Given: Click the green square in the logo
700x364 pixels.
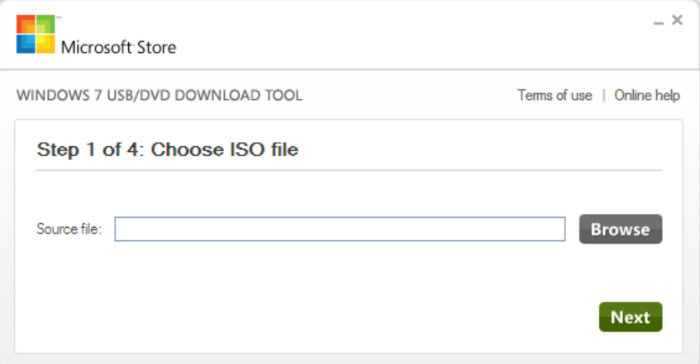Looking at the screenshot, I should pos(46,25).
